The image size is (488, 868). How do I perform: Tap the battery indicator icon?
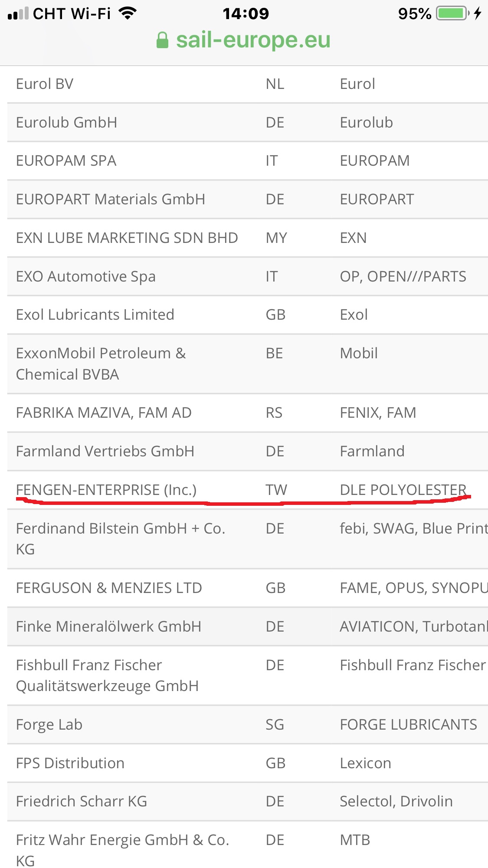coord(453,13)
